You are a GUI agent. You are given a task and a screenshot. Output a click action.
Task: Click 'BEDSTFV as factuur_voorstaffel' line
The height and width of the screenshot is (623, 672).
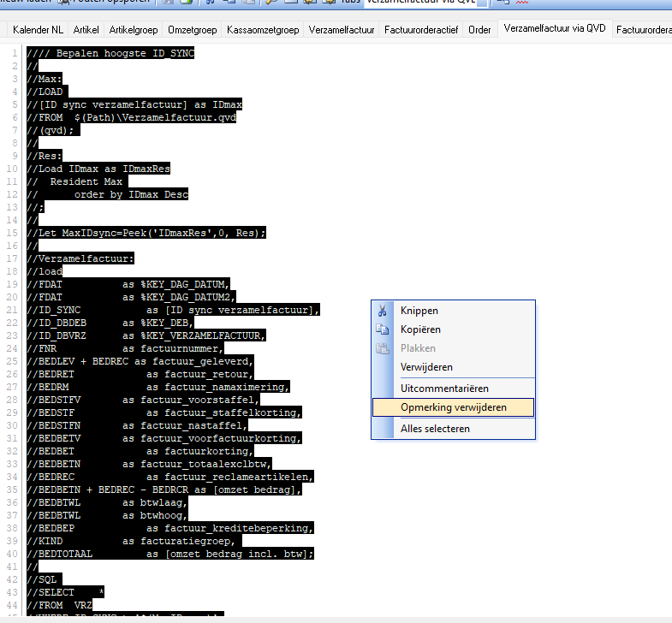tap(144, 400)
